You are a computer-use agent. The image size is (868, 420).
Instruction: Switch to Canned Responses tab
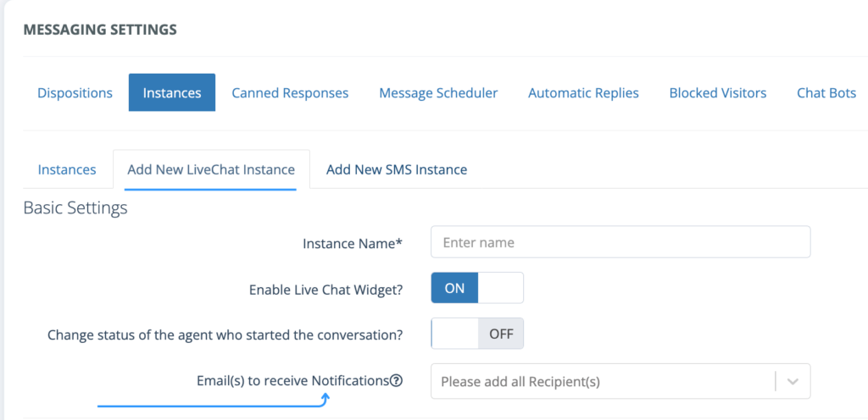290,93
